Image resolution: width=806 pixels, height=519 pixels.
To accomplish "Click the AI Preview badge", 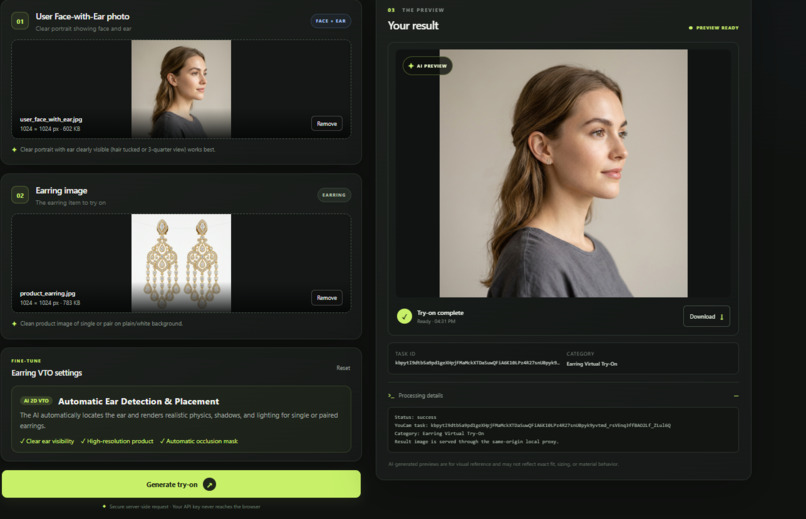I will pos(428,66).
